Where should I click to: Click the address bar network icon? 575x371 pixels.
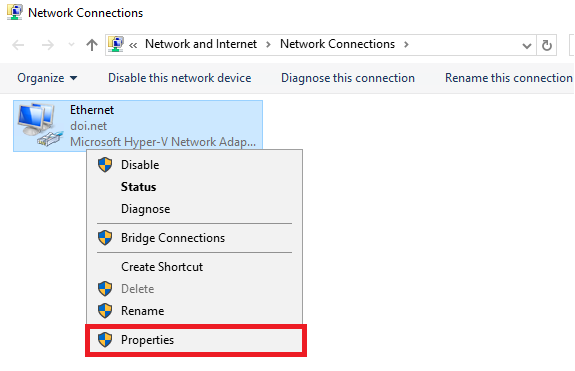116,45
